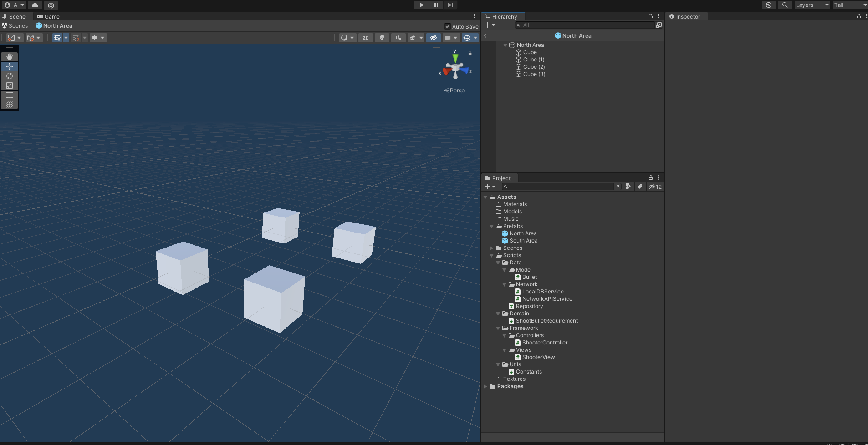Click the Search by Label tag icon
Viewport: 868px width, 445px height.
640,187
